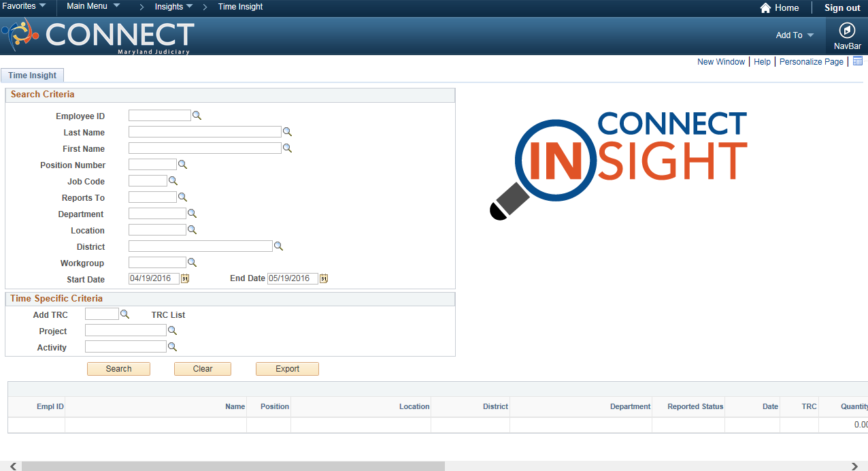Click into the Job Code field
This screenshot has height=471, width=868.
[x=148, y=181]
